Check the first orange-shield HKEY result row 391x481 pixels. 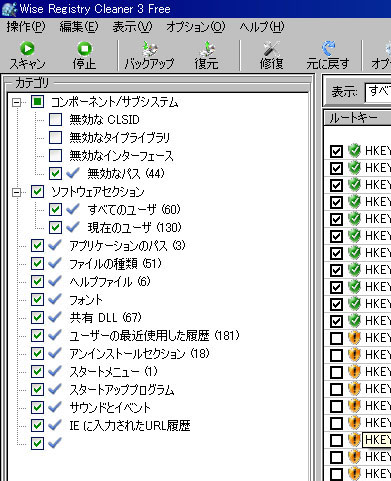(x=336, y=338)
